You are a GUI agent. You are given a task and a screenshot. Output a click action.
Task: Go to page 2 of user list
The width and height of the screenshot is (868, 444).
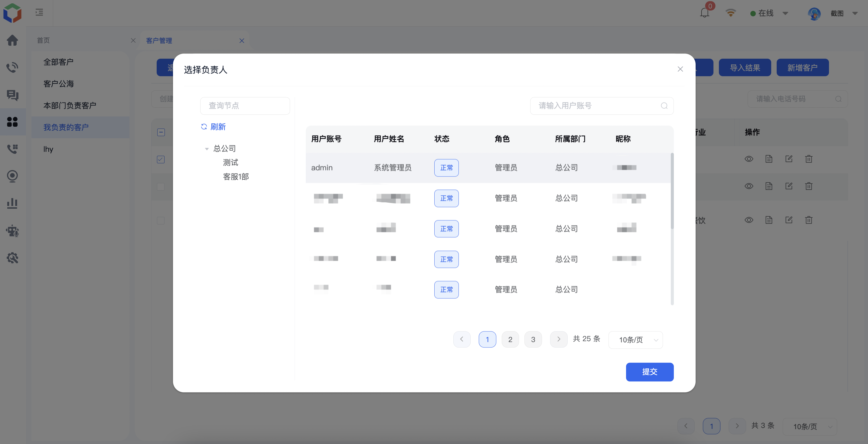510,339
